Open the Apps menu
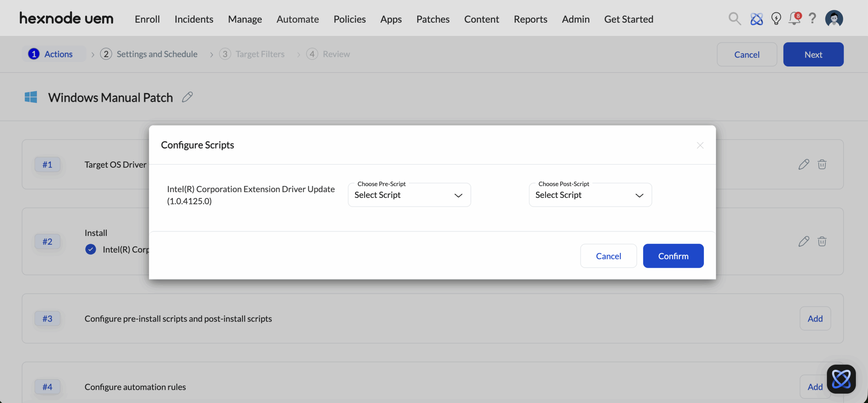This screenshot has height=403, width=868. [x=391, y=19]
